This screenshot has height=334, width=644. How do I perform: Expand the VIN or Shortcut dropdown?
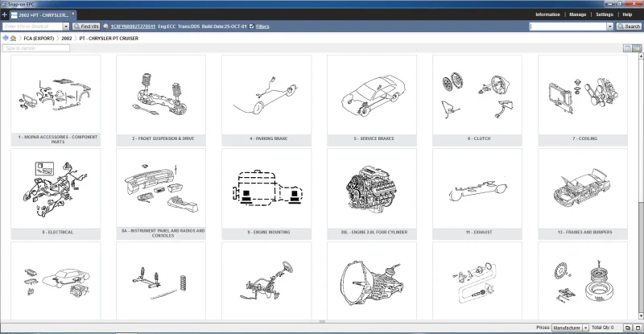(x=66, y=27)
